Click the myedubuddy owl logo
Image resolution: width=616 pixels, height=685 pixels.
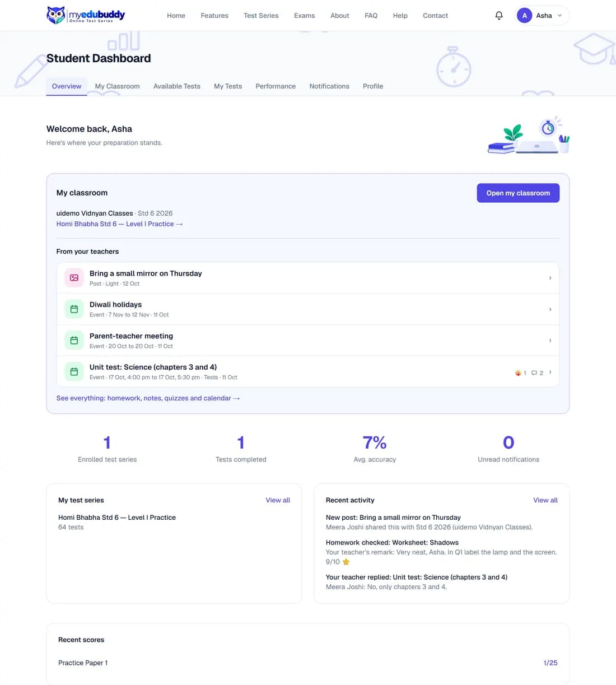pos(86,15)
